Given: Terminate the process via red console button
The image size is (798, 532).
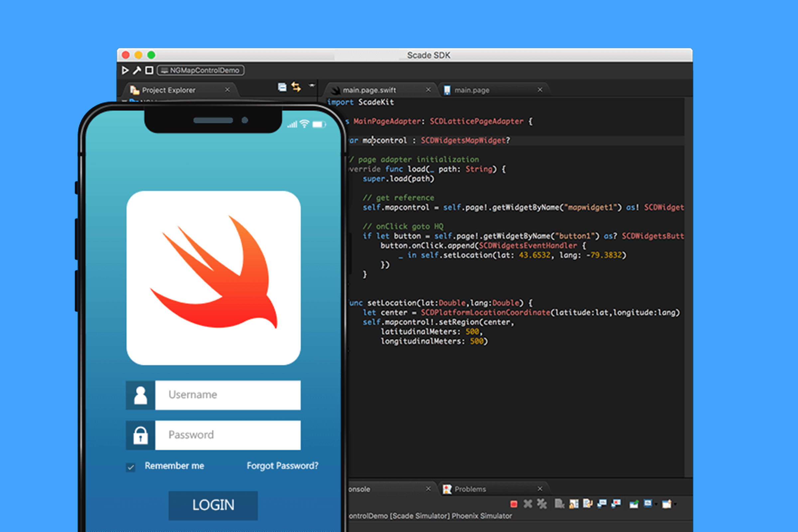Looking at the screenshot, I should pos(514,504).
